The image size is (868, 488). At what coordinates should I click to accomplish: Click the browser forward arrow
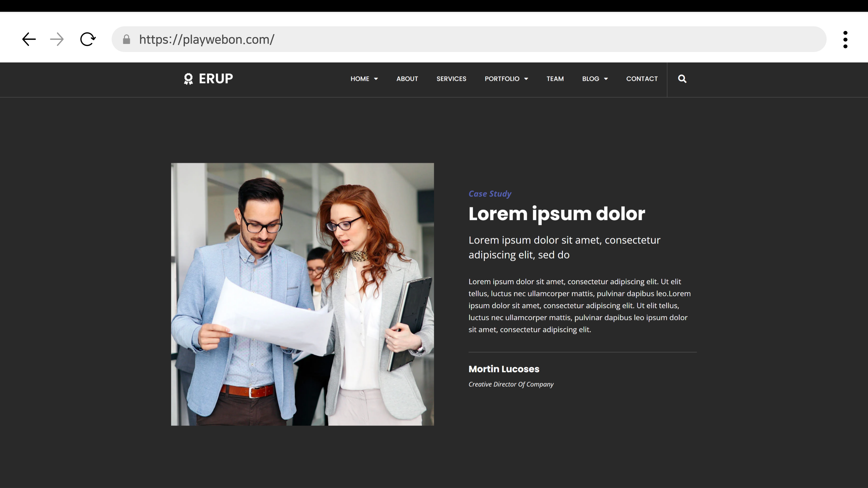click(57, 39)
